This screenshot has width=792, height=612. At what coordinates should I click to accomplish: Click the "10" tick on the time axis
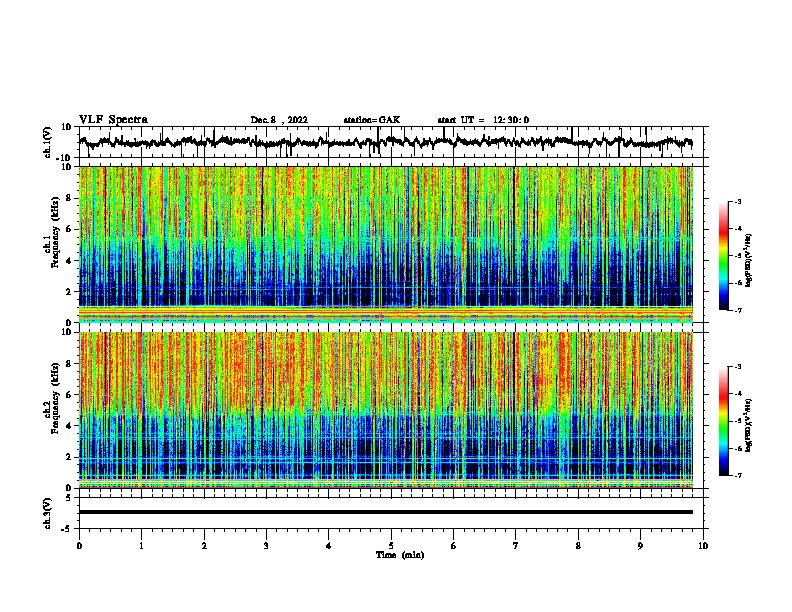pos(703,546)
